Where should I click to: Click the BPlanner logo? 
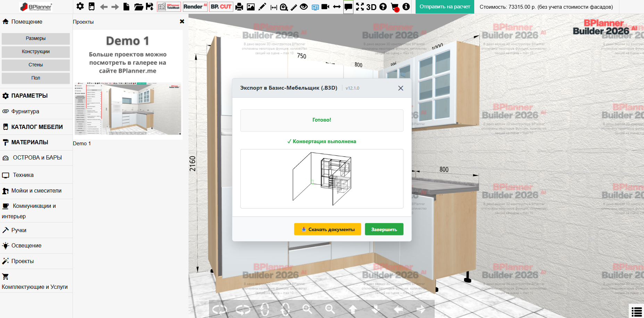(x=36, y=7)
